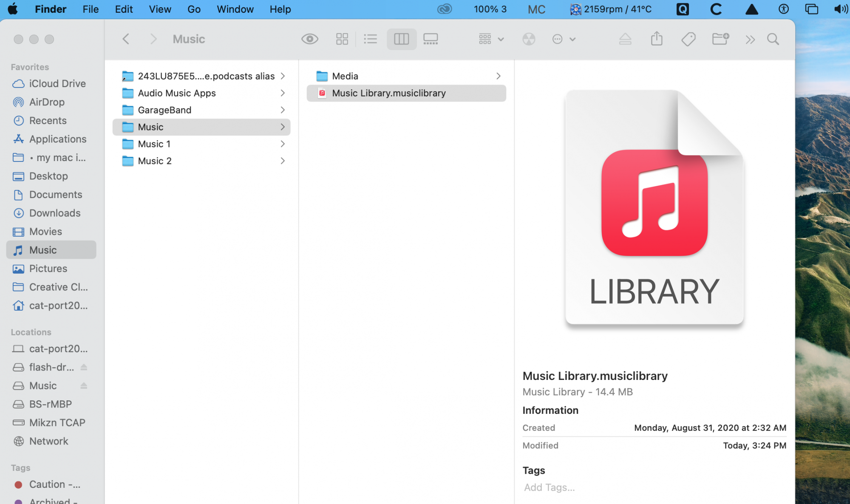Open iCloud Drive in the sidebar
Viewport: 850px width, 504px height.
51,84
